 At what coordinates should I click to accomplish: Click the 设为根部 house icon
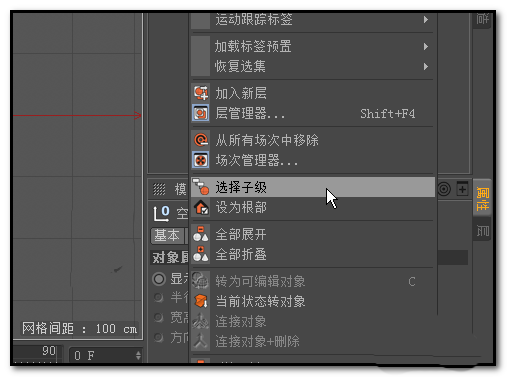201,207
